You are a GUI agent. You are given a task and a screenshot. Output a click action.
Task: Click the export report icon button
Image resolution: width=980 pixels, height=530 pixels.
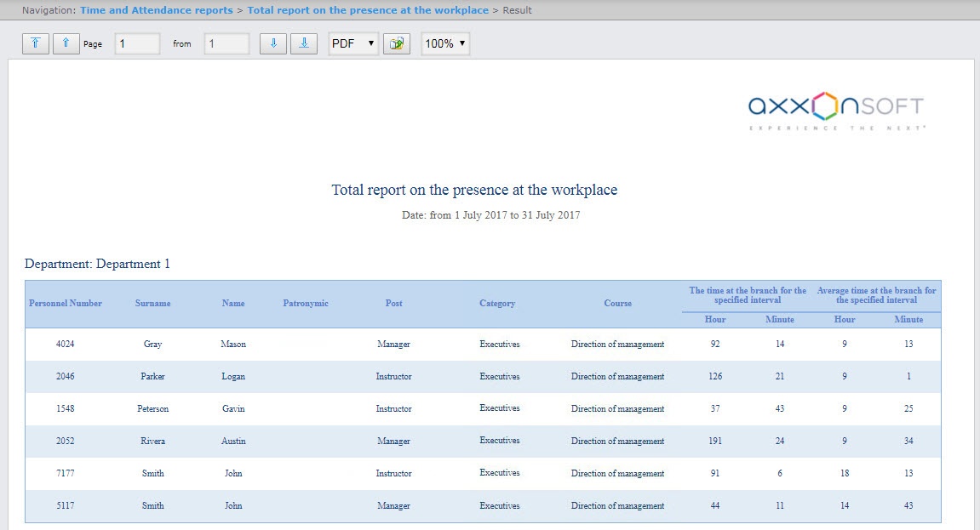[397, 43]
